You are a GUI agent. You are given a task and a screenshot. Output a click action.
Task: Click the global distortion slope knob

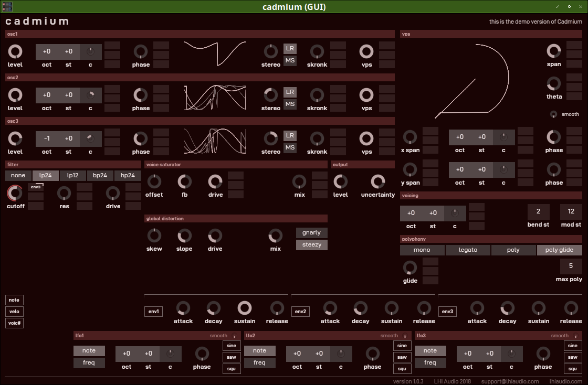pos(184,236)
